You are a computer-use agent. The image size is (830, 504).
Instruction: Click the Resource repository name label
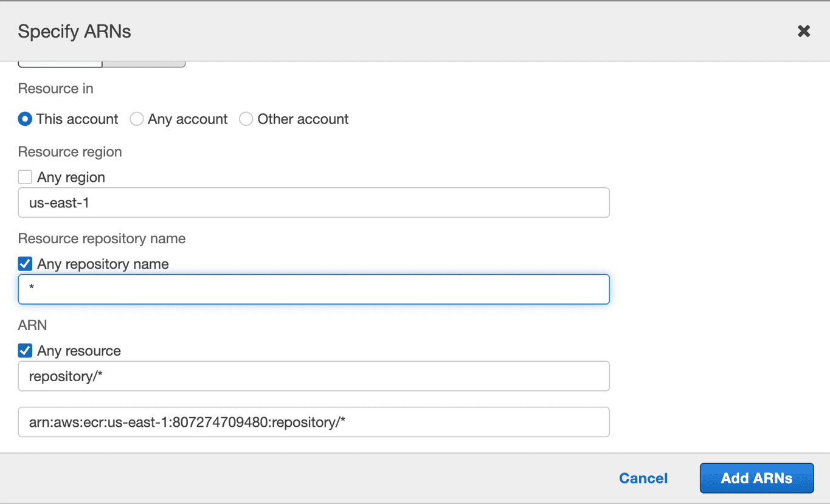pos(101,238)
